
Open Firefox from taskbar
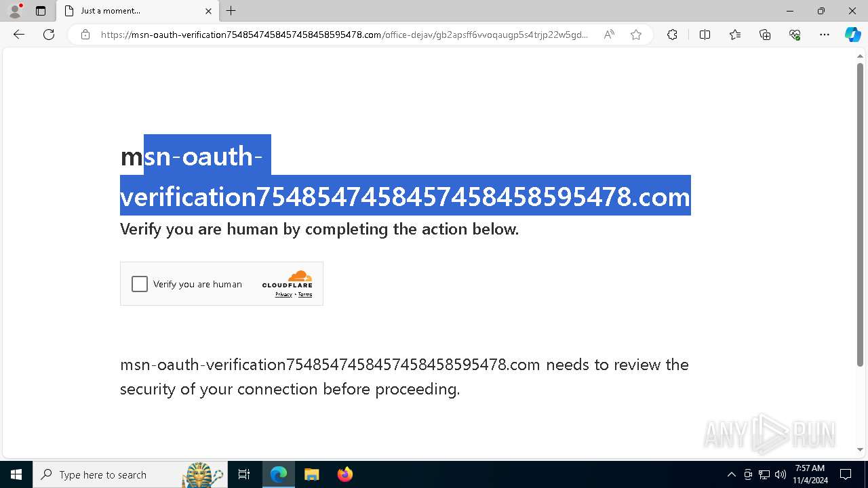tap(344, 474)
